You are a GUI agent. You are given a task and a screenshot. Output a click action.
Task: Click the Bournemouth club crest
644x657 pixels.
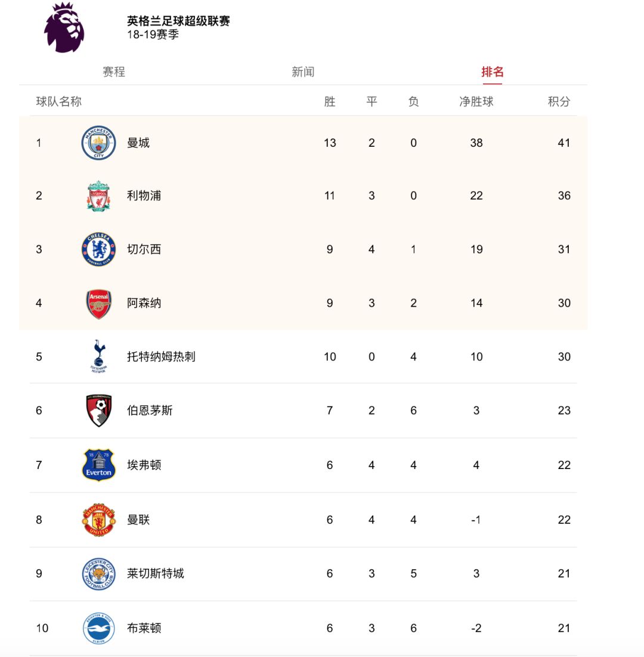coord(98,410)
